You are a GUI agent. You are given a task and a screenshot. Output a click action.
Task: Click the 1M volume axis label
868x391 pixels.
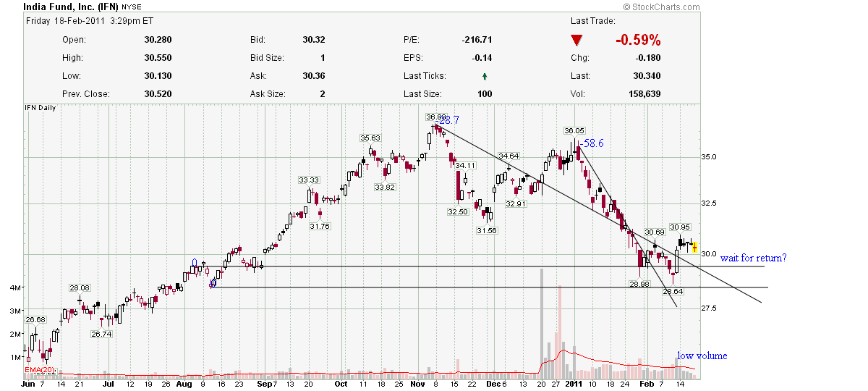[x=14, y=358]
